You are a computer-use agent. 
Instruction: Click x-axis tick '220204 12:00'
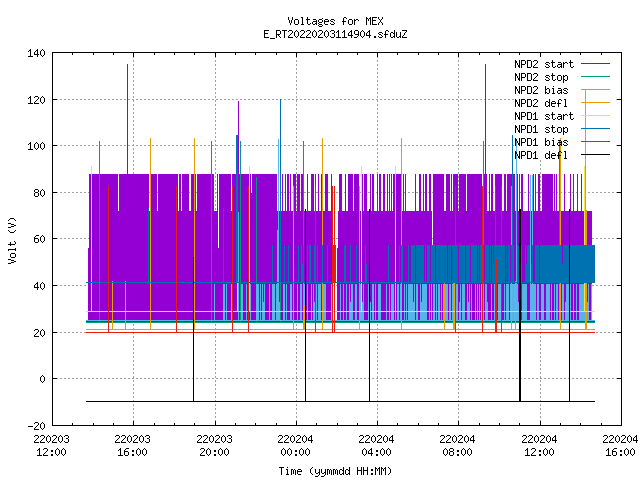click(x=539, y=446)
